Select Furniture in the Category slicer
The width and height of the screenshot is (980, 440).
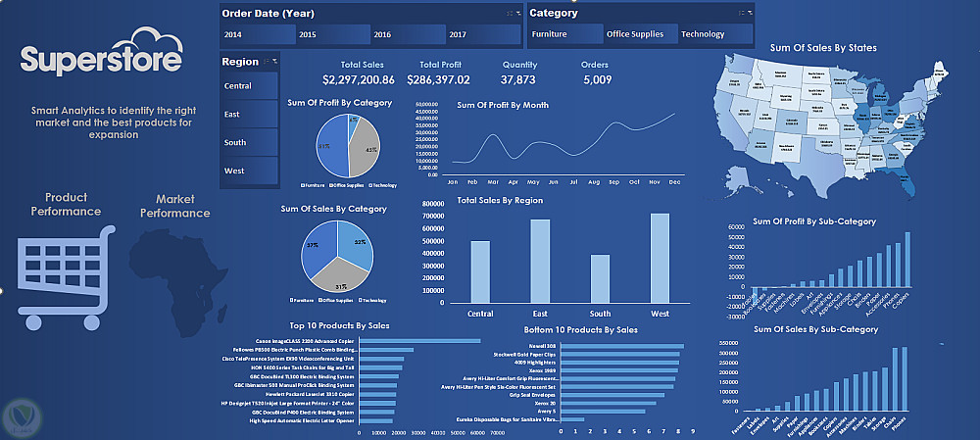click(x=565, y=34)
